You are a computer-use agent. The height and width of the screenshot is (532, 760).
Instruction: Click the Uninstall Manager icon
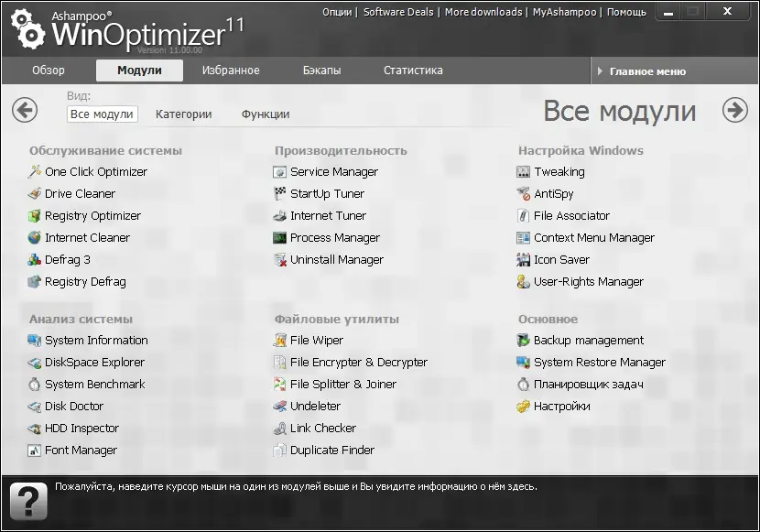click(x=279, y=260)
